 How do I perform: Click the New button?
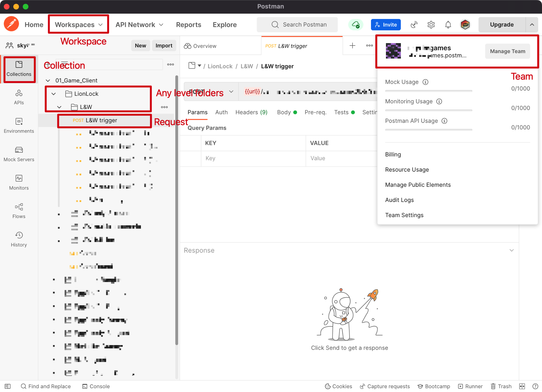click(x=140, y=46)
